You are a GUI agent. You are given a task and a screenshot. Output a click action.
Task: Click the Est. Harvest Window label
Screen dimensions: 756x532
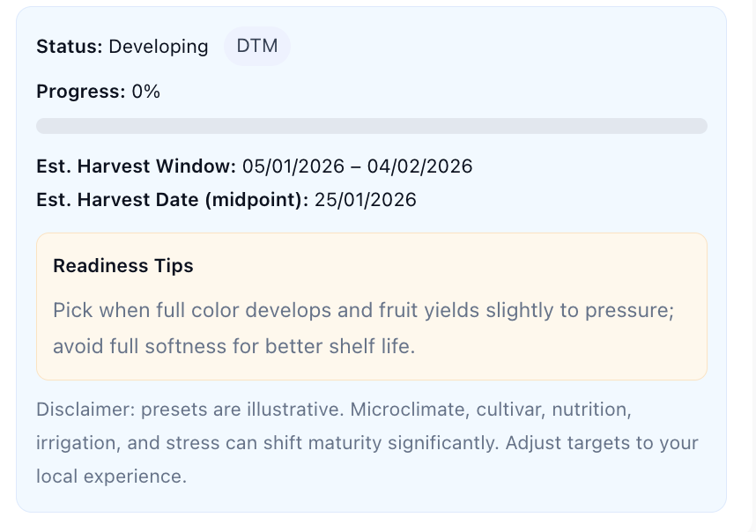136,166
